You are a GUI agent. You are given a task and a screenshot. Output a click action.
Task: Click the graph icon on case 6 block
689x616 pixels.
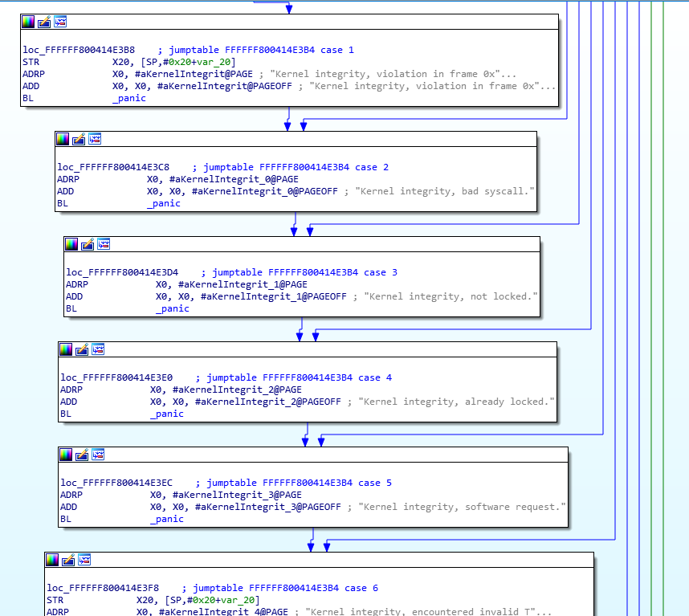tap(84, 560)
